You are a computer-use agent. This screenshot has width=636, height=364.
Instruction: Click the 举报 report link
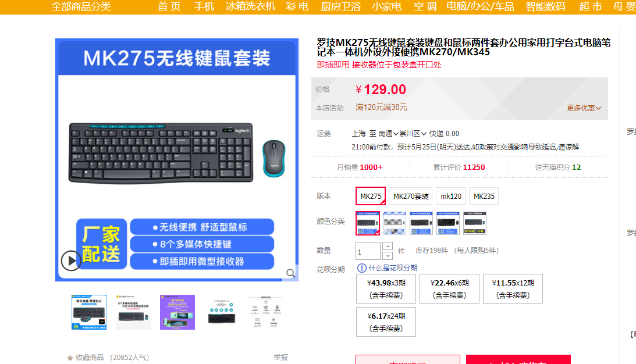[x=280, y=358]
